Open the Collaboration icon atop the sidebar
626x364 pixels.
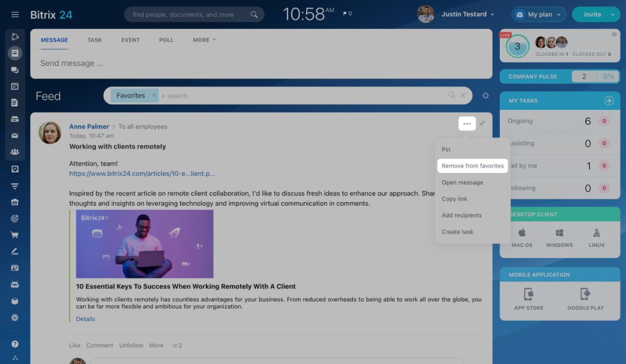pyautogui.click(x=15, y=37)
